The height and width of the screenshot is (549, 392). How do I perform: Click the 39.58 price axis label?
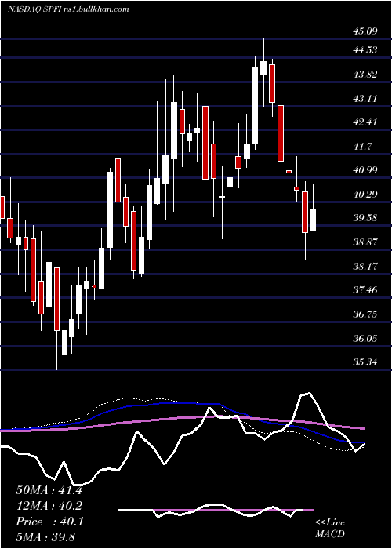click(365, 219)
